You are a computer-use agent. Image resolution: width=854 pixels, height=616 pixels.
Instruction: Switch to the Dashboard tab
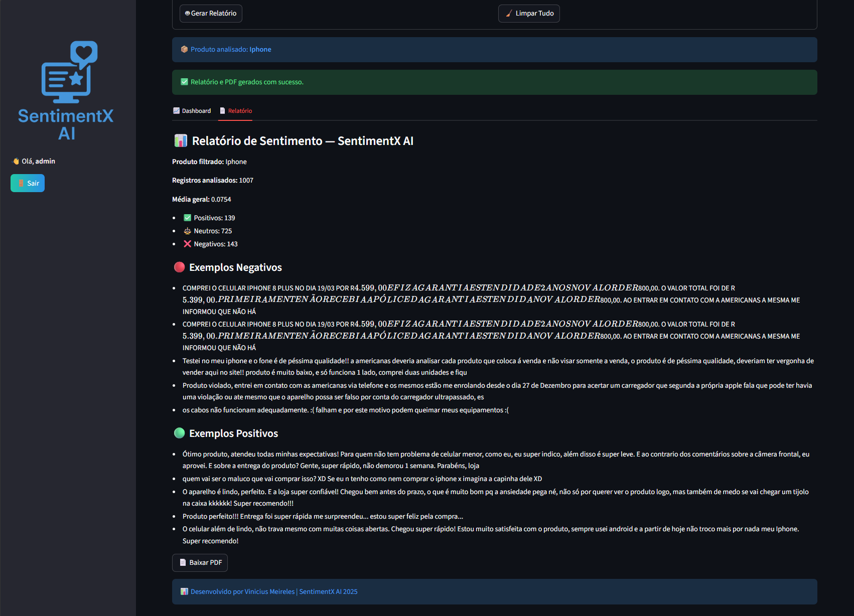pyautogui.click(x=192, y=111)
